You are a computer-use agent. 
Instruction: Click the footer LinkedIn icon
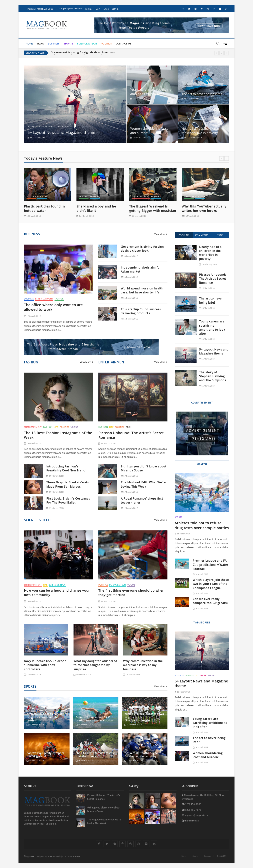[x=154, y=843]
